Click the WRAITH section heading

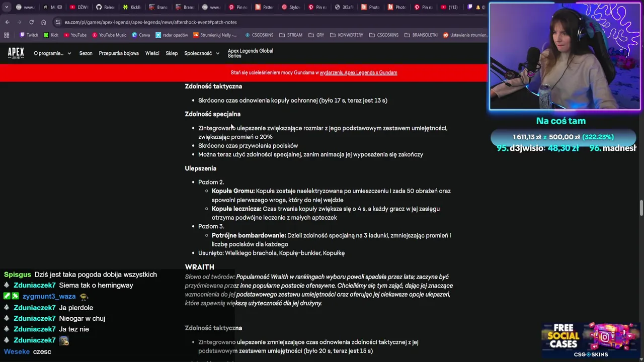pyautogui.click(x=199, y=267)
